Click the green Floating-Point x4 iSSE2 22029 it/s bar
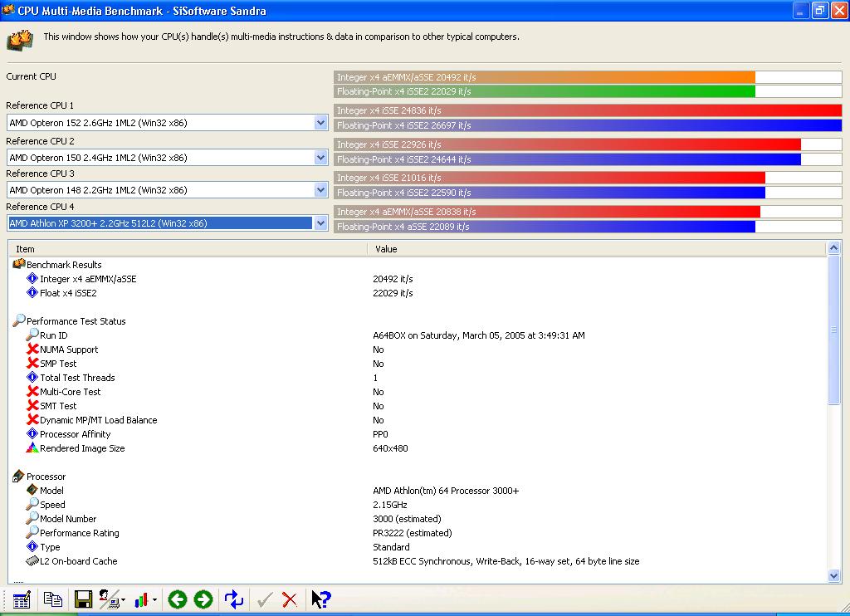The image size is (850, 616). point(545,91)
